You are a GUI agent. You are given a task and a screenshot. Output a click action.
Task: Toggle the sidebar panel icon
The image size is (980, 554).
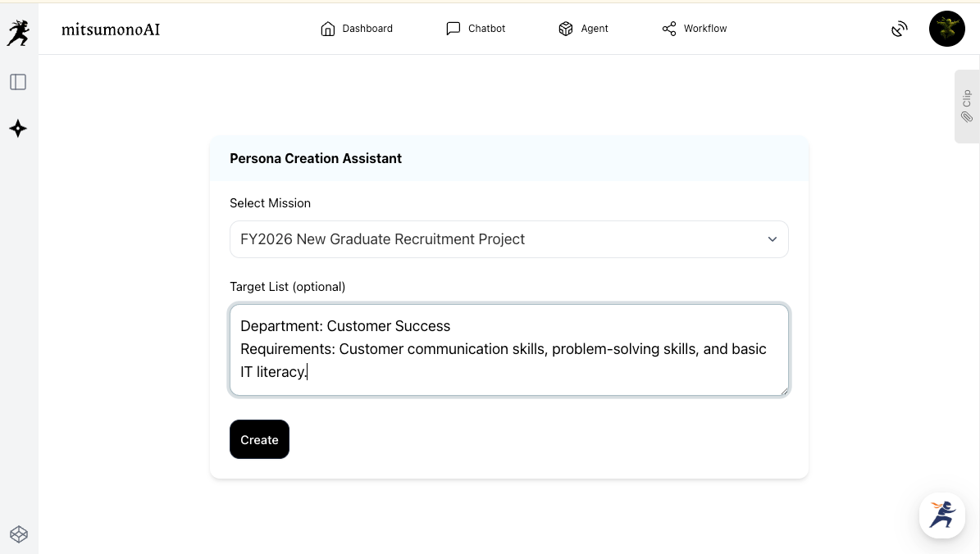point(18,82)
